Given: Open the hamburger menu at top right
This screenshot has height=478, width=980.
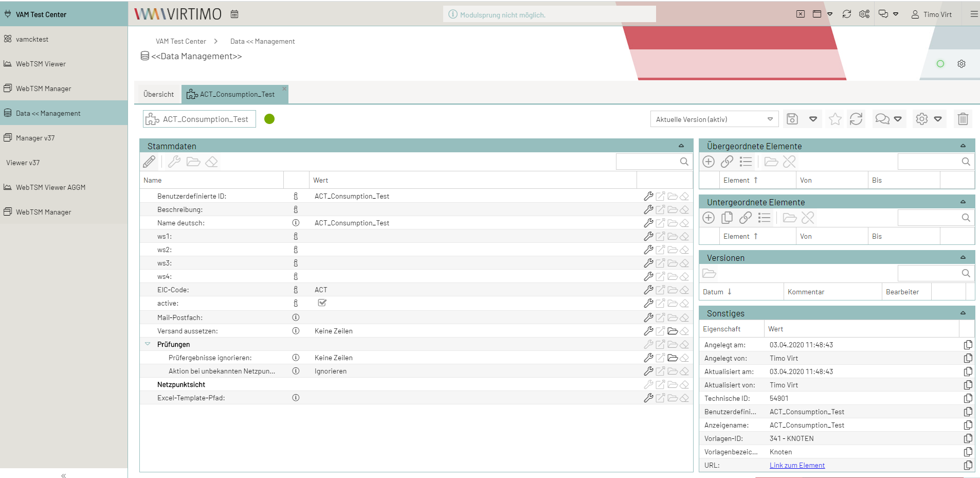Looking at the screenshot, I should [x=974, y=14].
